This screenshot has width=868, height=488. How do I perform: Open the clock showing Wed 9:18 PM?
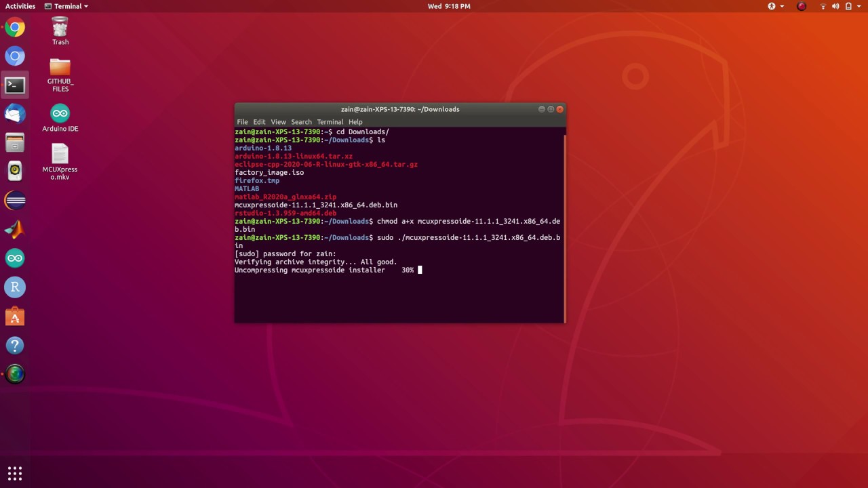pyautogui.click(x=449, y=6)
